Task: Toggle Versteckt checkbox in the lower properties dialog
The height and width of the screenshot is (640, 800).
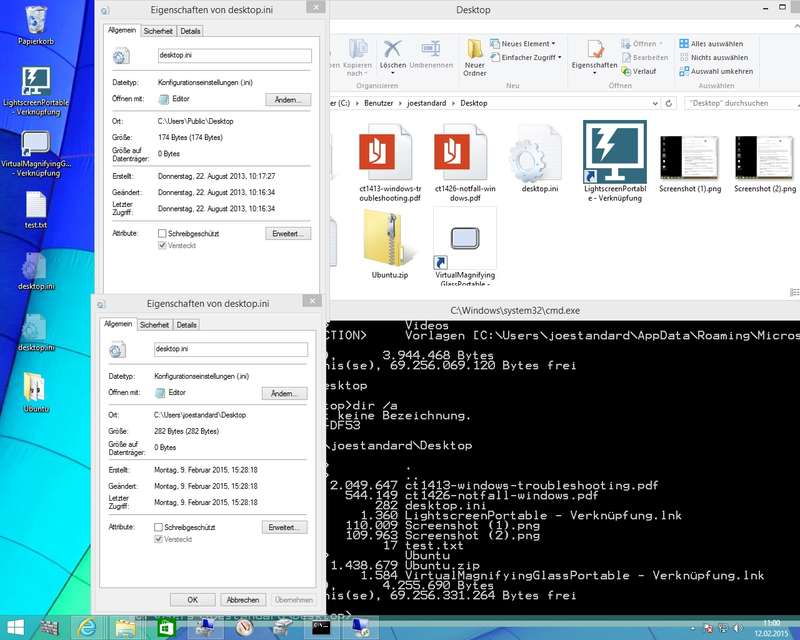Action: 159,539
